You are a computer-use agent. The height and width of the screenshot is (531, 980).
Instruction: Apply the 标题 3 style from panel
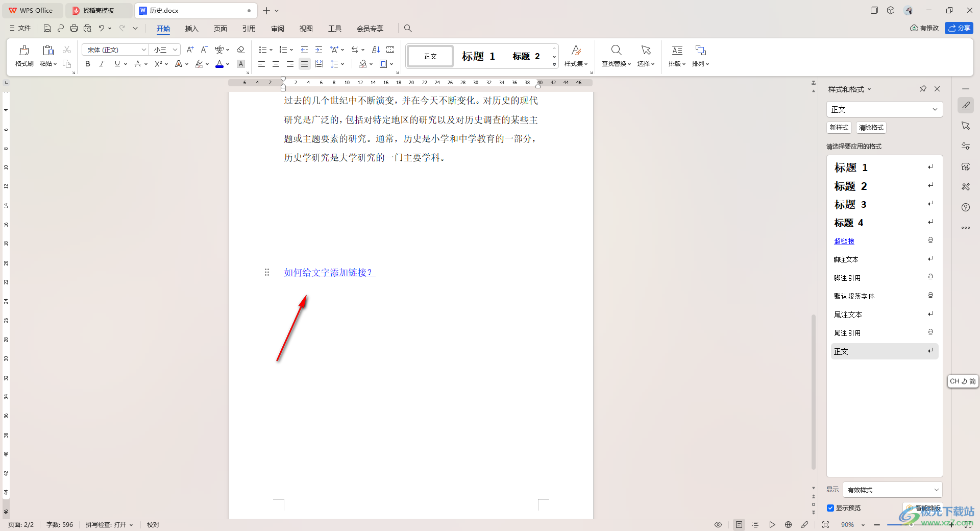[x=885, y=204]
